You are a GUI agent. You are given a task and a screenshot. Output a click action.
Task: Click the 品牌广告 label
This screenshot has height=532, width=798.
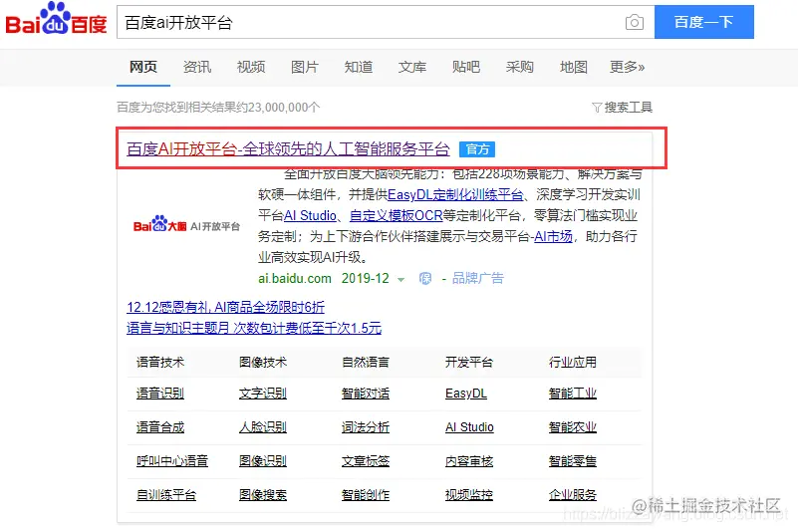pyautogui.click(x=478, y=279)
